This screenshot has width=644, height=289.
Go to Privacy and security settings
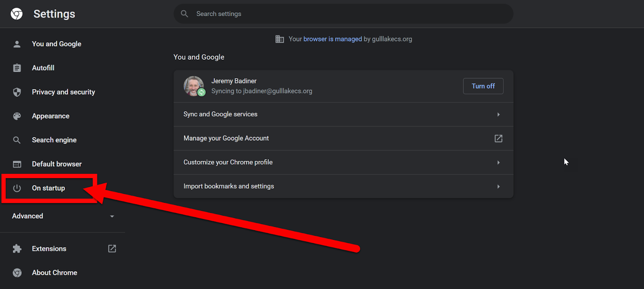click(x=64, y=92)
